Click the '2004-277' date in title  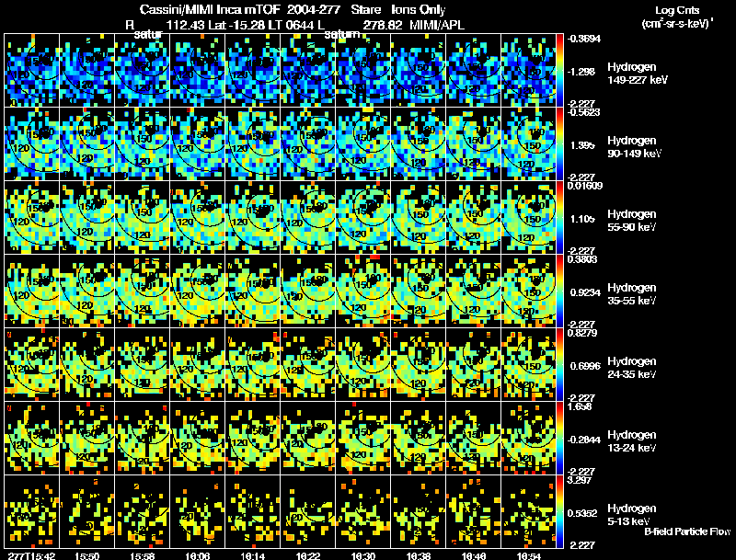313,9
